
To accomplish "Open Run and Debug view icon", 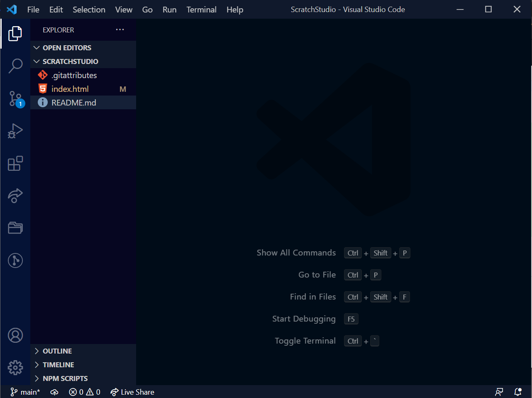I will [x=15, y=131].
